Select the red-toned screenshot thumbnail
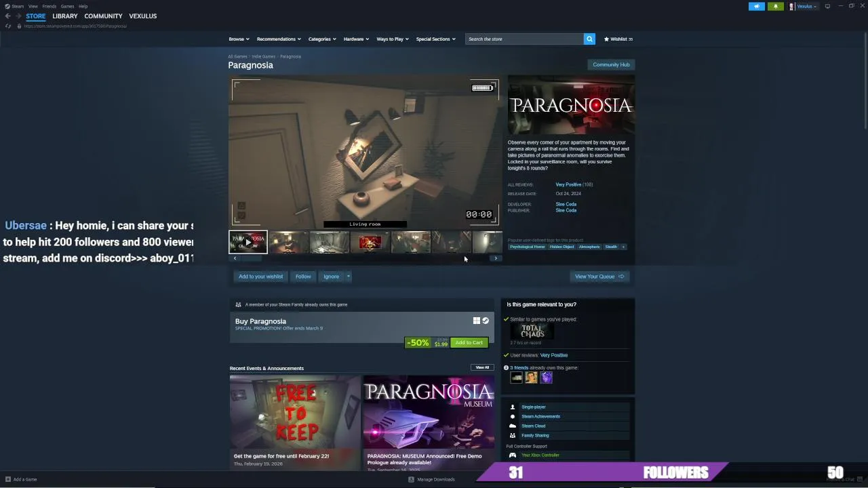The width and height of the screenshot is (868, 488). pyautogui.click(x=370, y=242)
